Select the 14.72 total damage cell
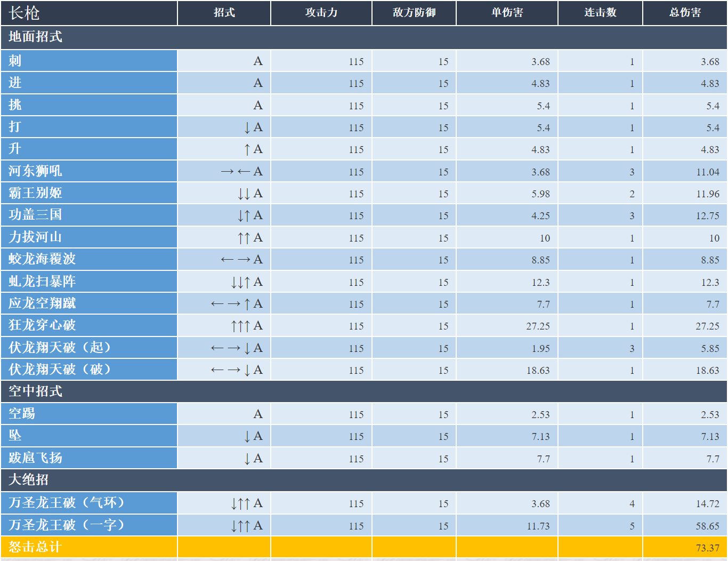Image resolution: width=728 pixels, height=561 pixels. click(685, 503)
